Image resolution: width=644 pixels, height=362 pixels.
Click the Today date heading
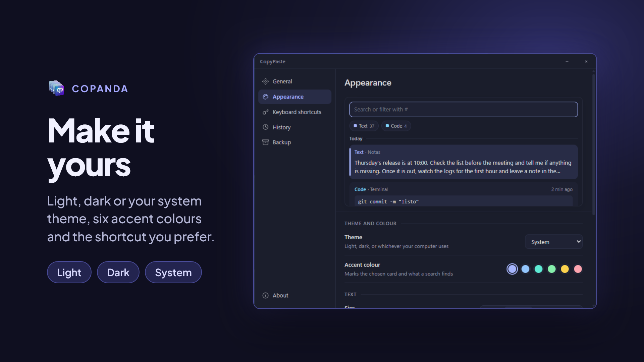coord(356,138)
